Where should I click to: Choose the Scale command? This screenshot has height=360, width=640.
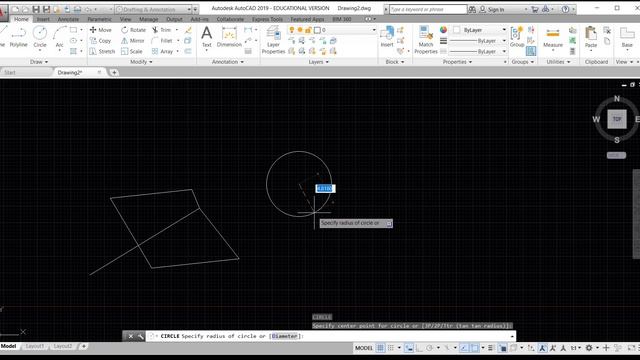[131, 51]
